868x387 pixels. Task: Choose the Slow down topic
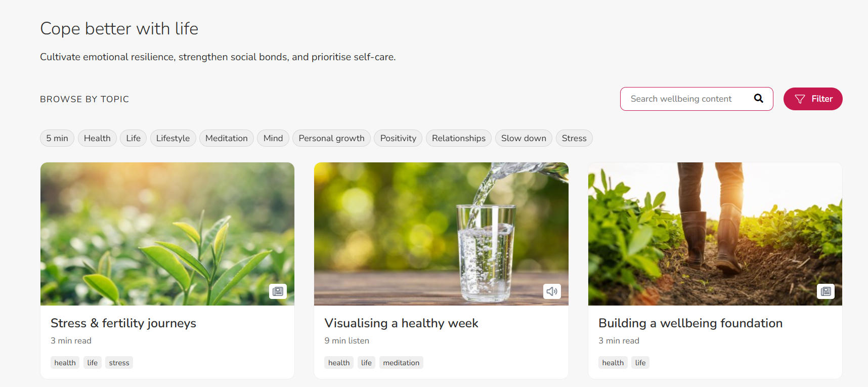[x=524, y=138]
